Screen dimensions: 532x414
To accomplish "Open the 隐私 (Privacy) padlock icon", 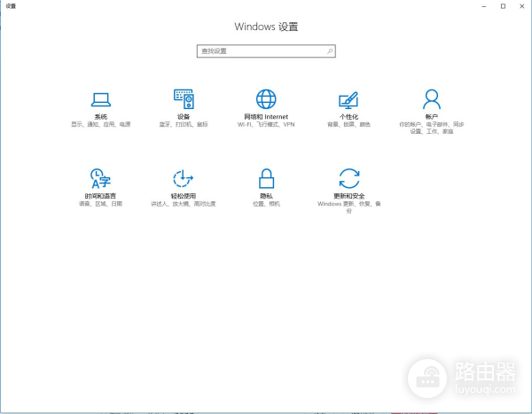I will coord(266,178).
